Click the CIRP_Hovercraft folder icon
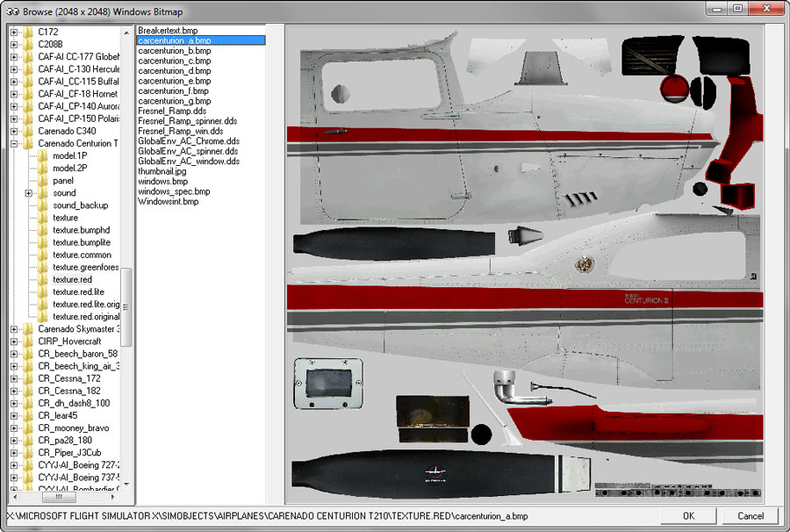The image size is (790, 532). (x=27, y=341)
